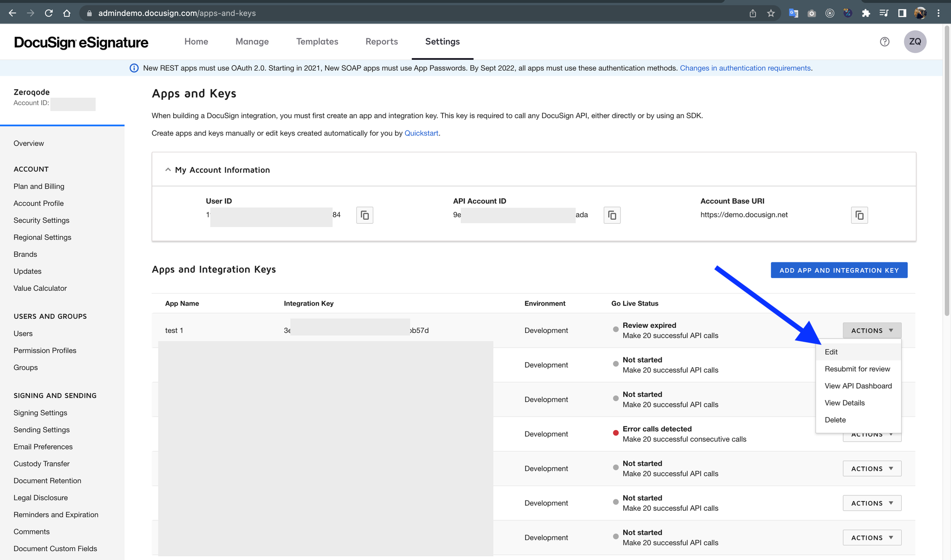
Task: Go to Permission Profiles
Action: (45, 351)
